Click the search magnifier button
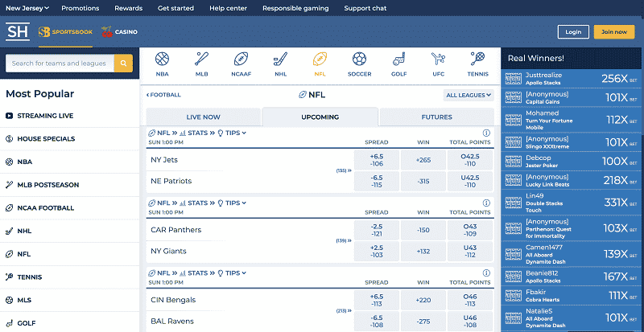Viewport: 644px width, 332px height. [x=123, y=64]
